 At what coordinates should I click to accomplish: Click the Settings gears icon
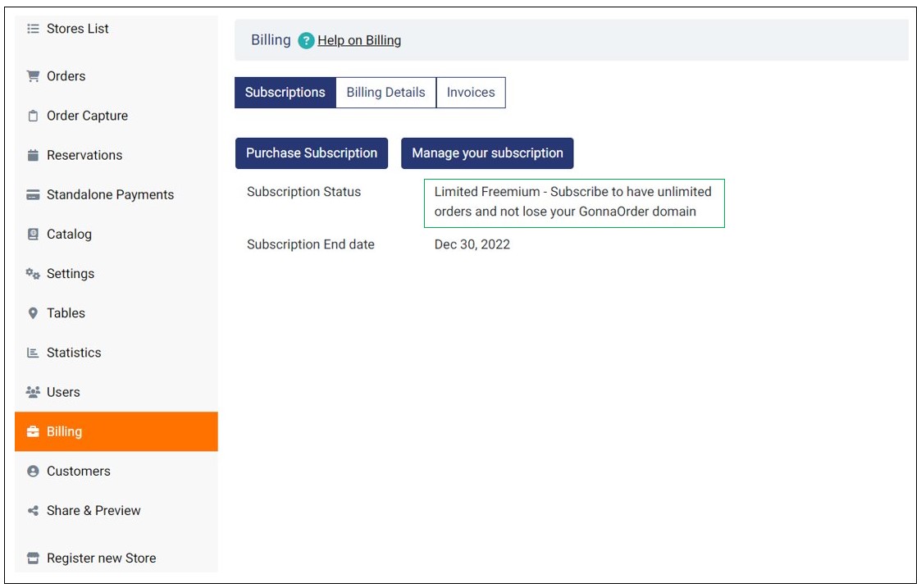click(x=33, y=274)
